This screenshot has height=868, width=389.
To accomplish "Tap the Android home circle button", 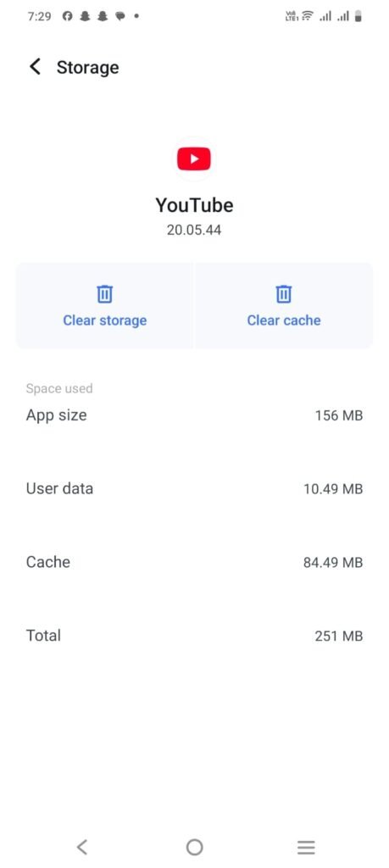I will pyautogui.click(x=194, y=847).
